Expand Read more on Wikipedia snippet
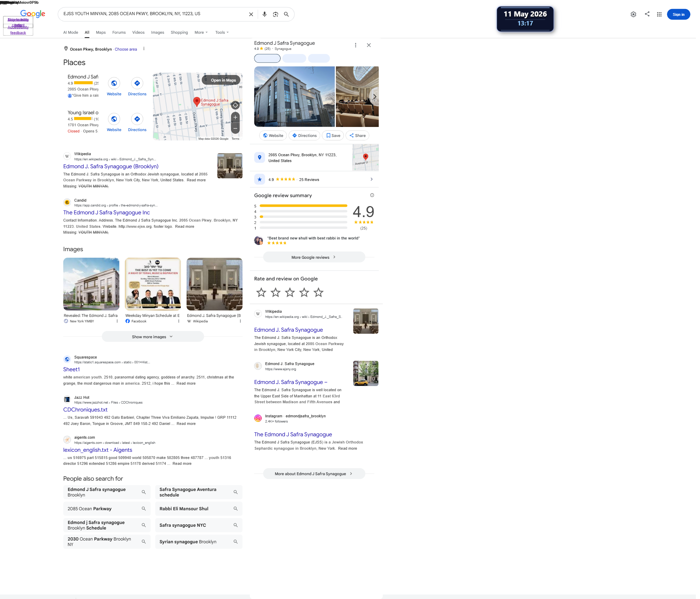700x599 pixels. [196, 180]
